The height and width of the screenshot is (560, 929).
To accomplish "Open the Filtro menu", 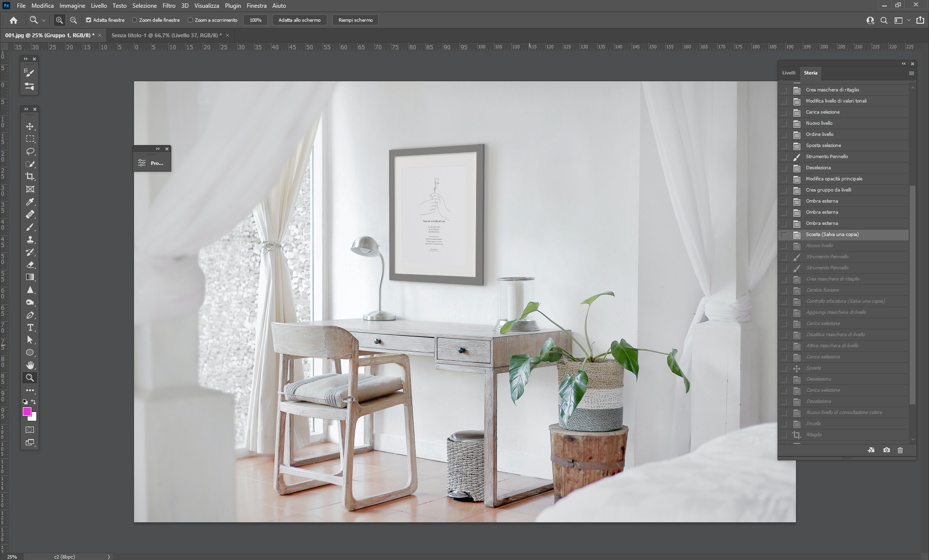I will click(x=169, y=6).
